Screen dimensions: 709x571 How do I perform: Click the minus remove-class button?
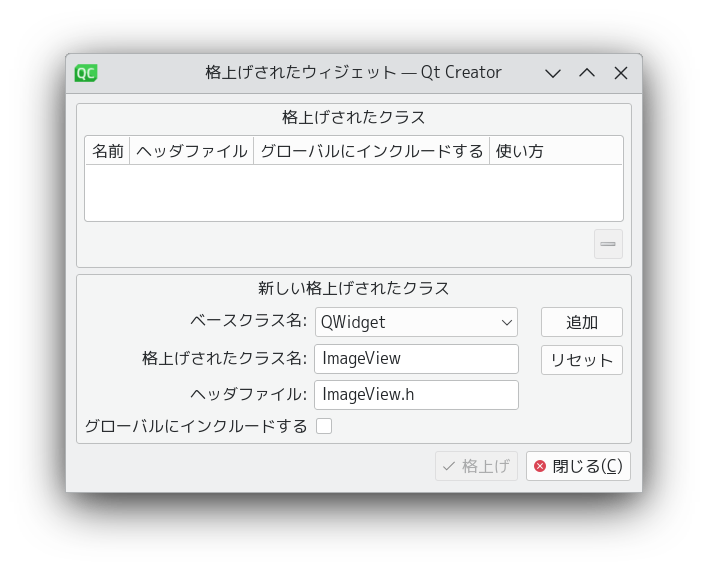click(608, 244)
